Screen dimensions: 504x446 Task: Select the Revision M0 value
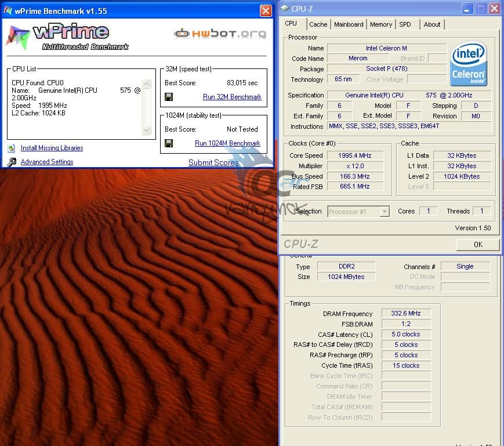pyautogui.click(x=476, y=116)
